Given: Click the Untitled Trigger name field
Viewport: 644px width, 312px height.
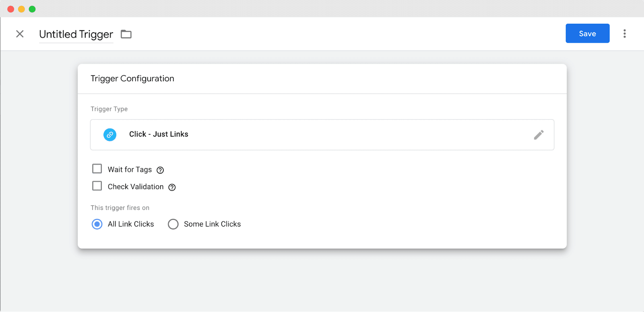Looking at the screenshot, I should 76,34.
